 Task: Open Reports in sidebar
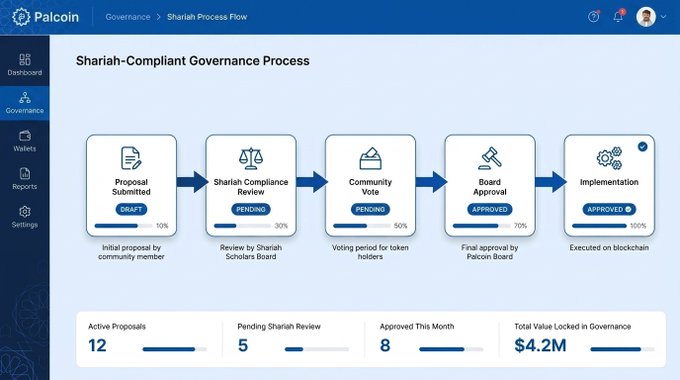pos(25,179)
